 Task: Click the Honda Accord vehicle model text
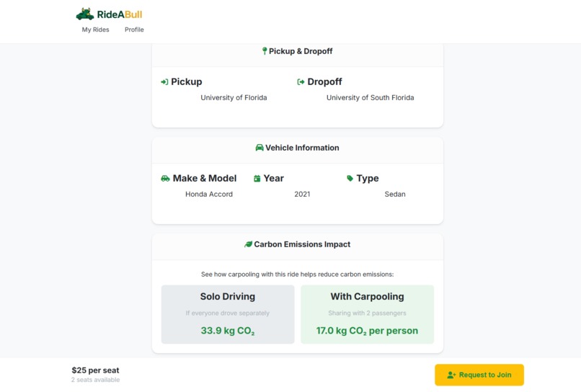209,194
